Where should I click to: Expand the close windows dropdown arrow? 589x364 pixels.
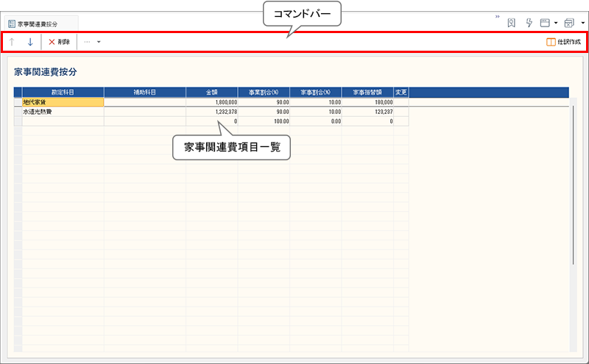click(582, 23)
